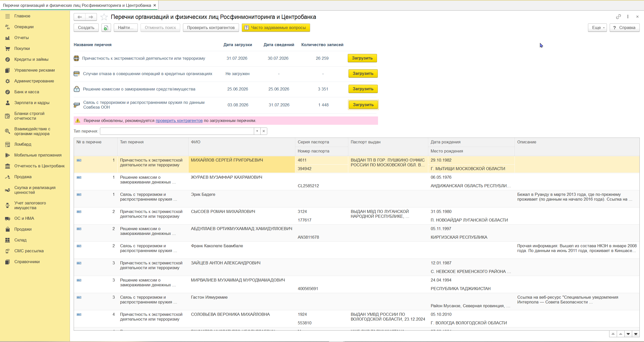Copy link to this page icon
Viewport: 644px width, 342px height.
(618, 17)
